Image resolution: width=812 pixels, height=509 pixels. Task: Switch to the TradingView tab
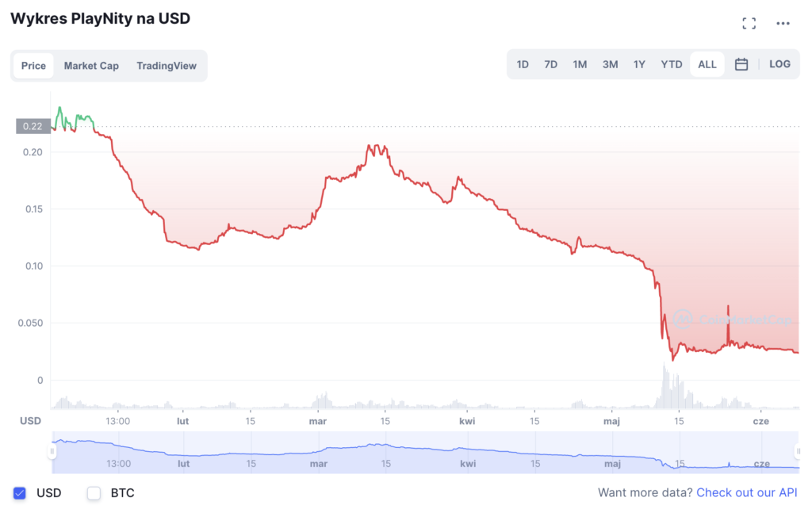click(167, 66)
